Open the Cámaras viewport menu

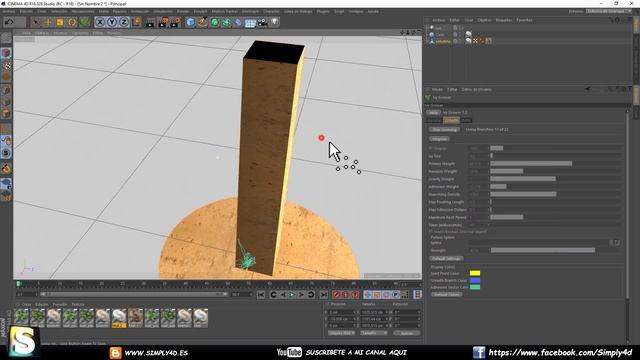coord(42,33)
